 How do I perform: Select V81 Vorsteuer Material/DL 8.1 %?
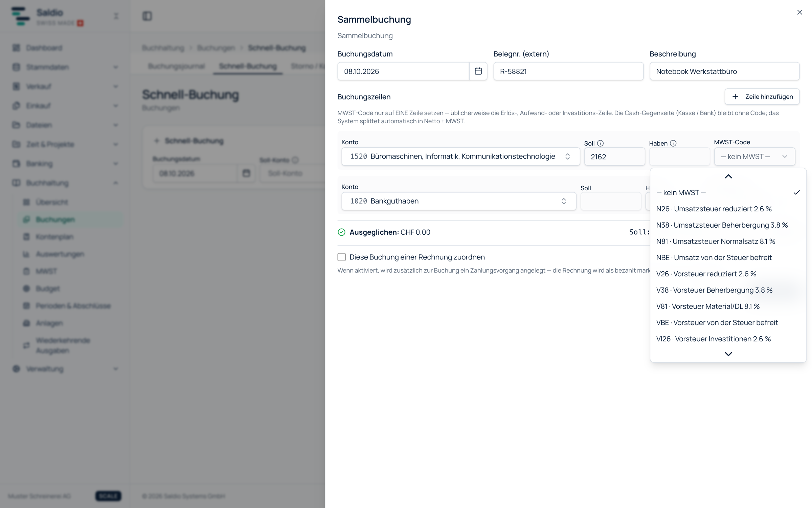(x=728, y=306)
